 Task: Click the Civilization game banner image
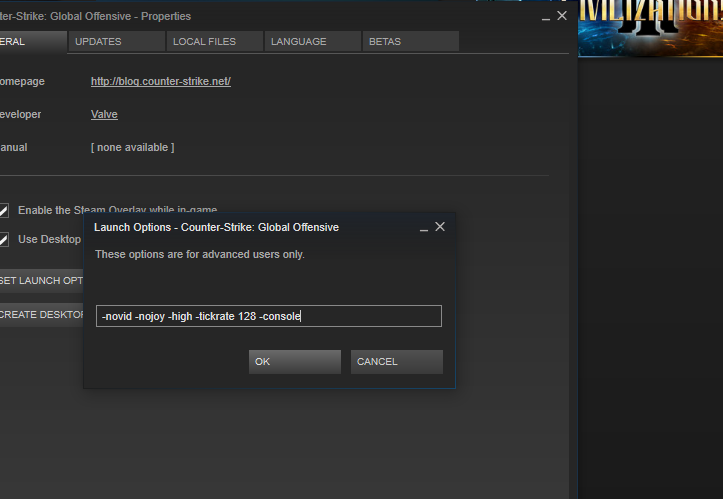(x=650, y=28)
